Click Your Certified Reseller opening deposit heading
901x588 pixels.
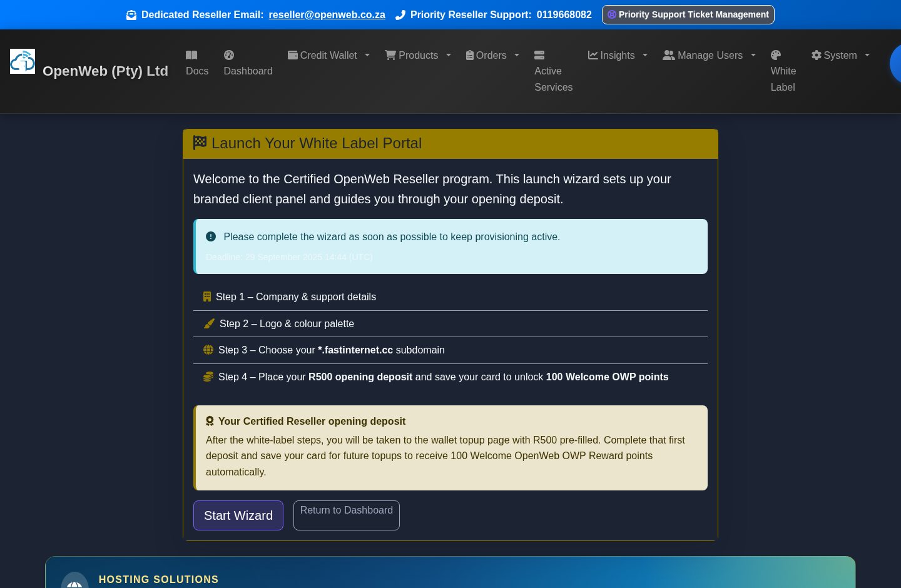tap(312, 421)
